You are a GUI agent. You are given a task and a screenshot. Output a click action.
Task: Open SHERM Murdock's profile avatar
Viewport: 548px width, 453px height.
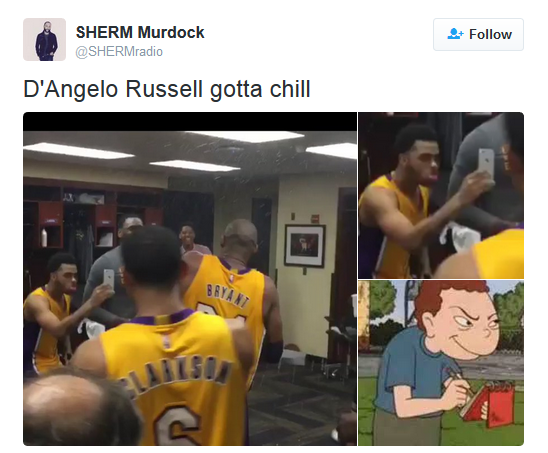[44, 39]
